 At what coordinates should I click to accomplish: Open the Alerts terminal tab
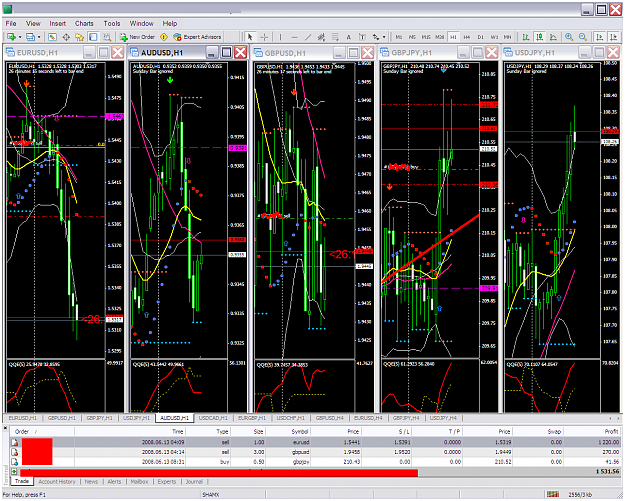[114, 481]
